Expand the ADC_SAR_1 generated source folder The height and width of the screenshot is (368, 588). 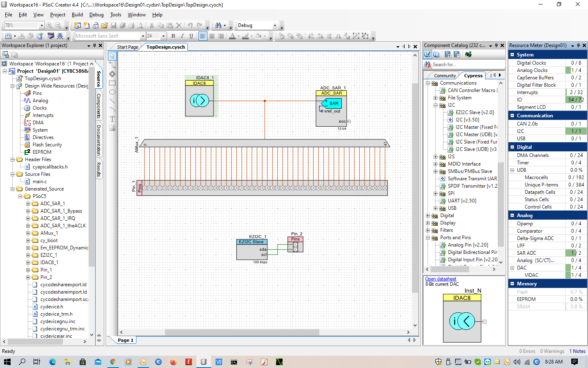pyautogui.click(x=28, y=204)
